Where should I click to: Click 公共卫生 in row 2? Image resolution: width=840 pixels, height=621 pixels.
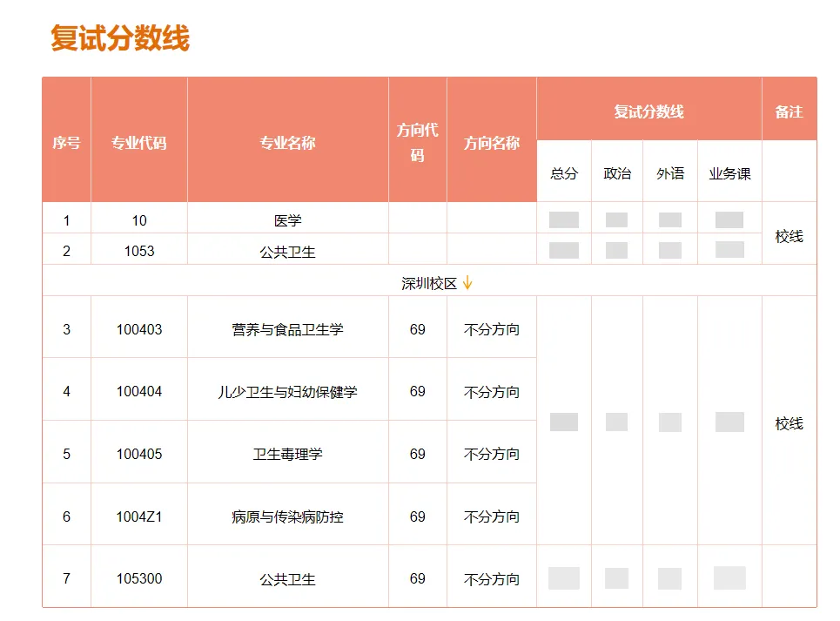287,252
